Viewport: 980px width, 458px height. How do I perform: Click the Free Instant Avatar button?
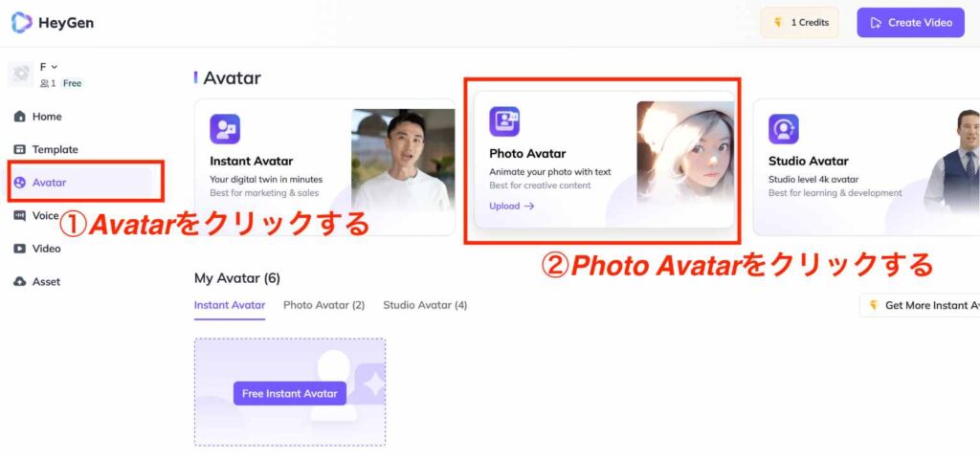[290, 394]
